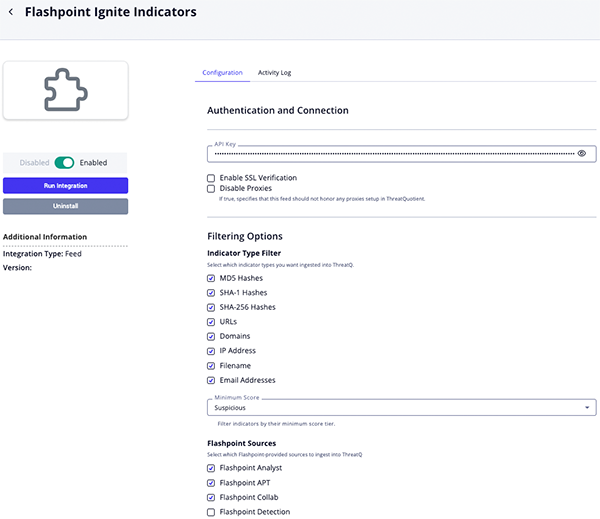Reveal API key with the eye icon
600x519 pixels.
tap(582, 153)
